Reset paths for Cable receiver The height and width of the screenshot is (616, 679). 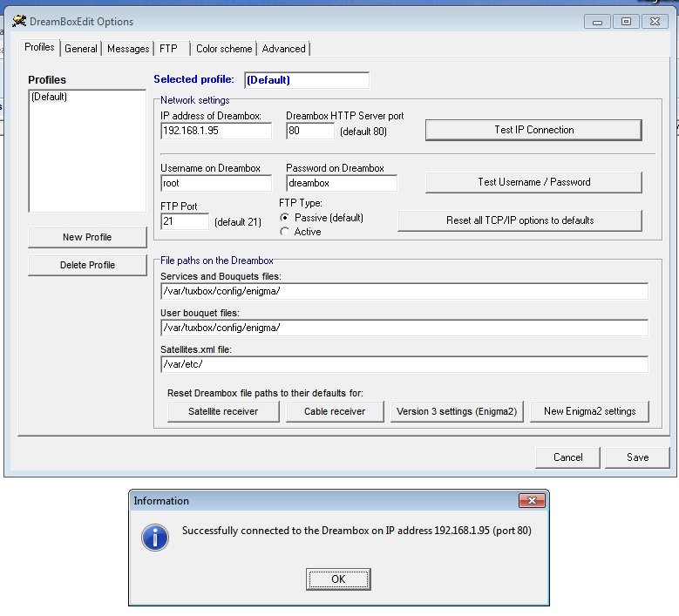click(335, 411)
